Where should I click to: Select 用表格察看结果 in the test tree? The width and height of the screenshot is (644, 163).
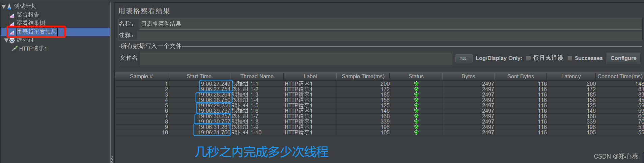[x=37, y=32]
